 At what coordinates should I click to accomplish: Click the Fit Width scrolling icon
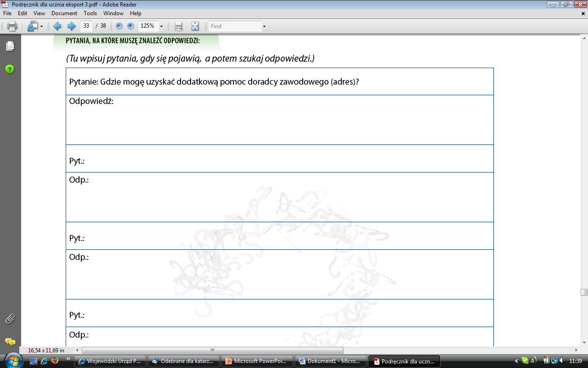[x=179, y=26]
